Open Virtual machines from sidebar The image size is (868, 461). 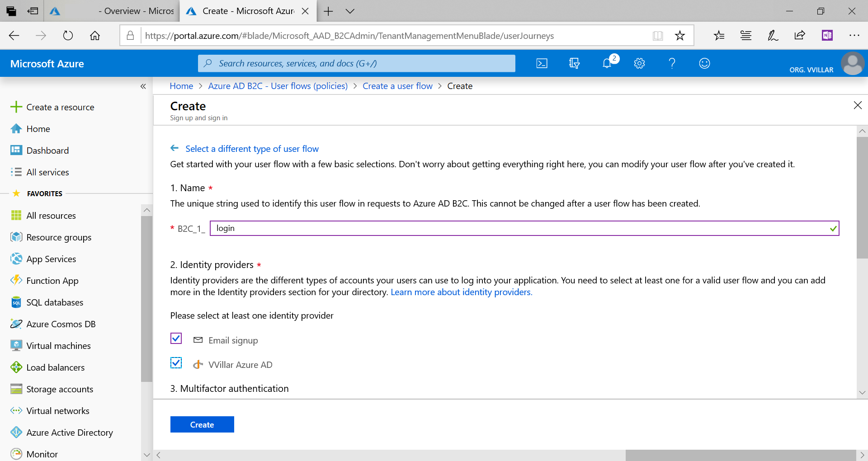click(58, 345)
